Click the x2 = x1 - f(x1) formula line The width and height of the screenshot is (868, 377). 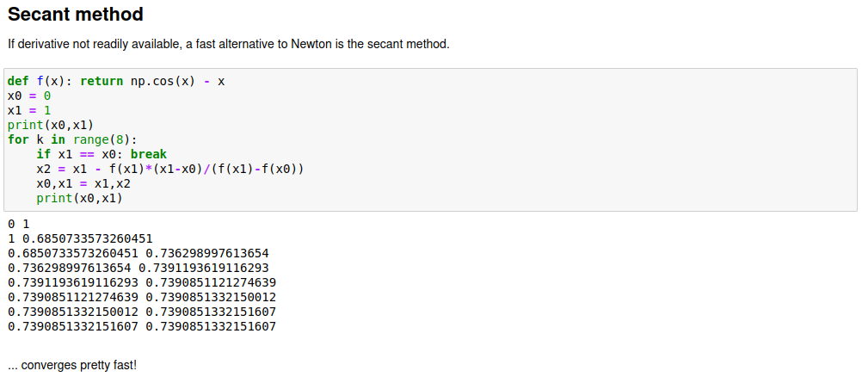[x=170, y=169]
